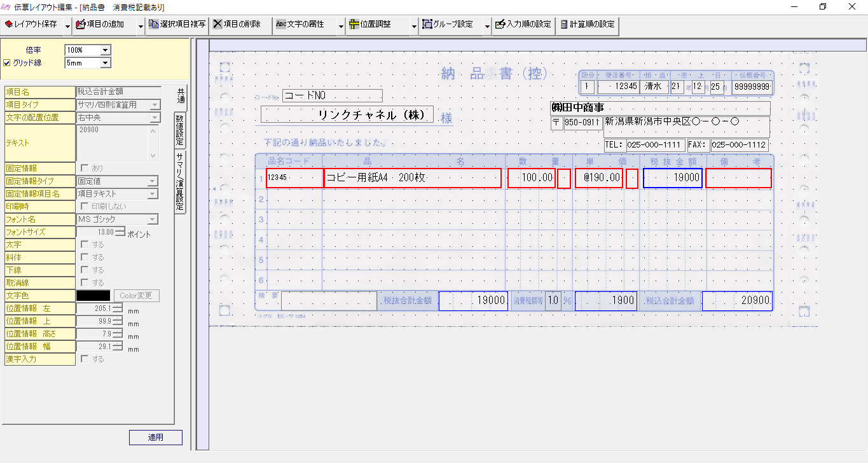Viewport: 868px width, 463px height.
Task: Open the フォント名 font dropdown
Action: [151, 219]
